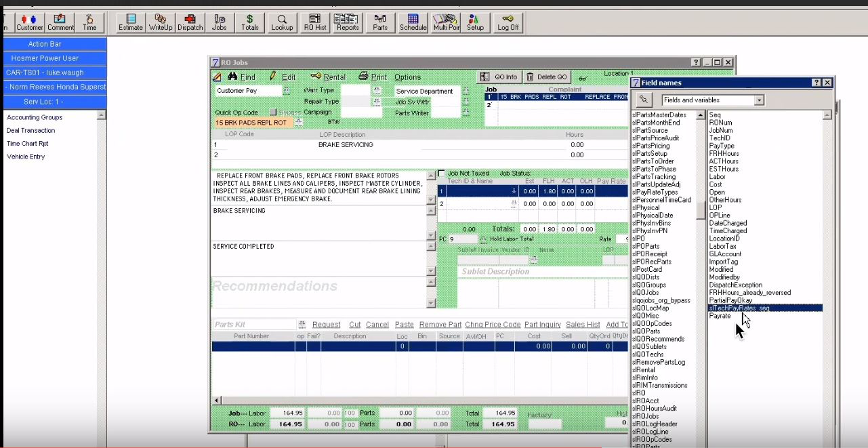
Task: Open RO Hist from the toolbar
Action: coord(314,18)
